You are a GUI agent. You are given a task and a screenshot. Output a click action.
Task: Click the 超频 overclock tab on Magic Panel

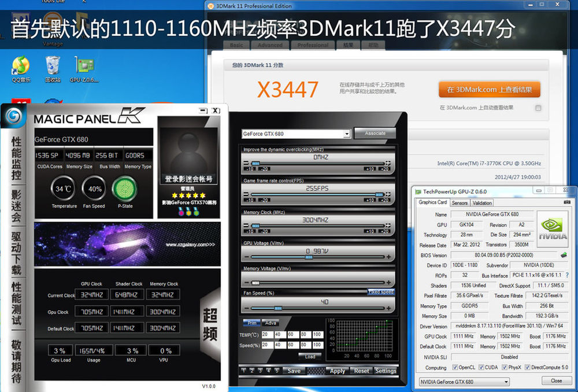[x=210, y=324]
